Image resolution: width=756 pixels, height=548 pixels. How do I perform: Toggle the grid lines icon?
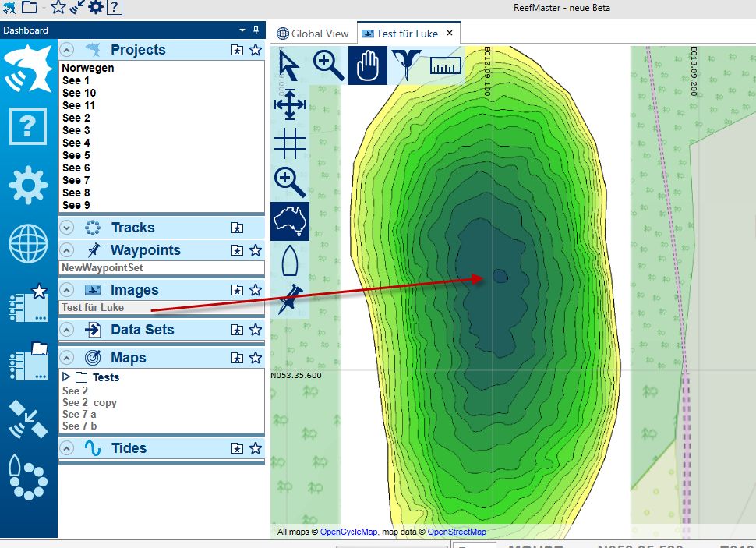pos(289,143)
